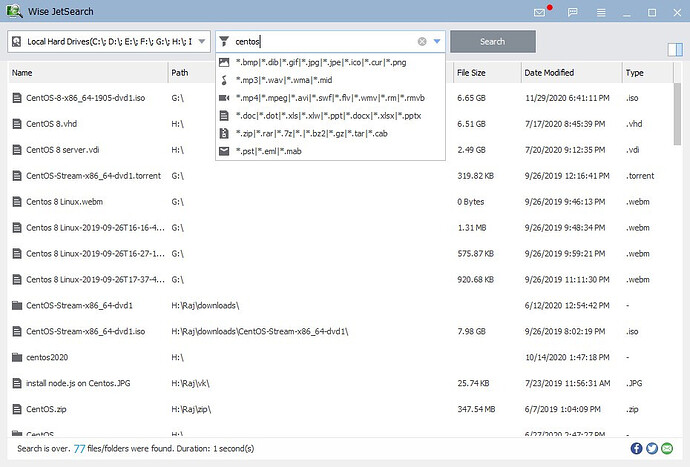Toggle the preview pane layout icon

pyautogui.click(x=675, y=49)
